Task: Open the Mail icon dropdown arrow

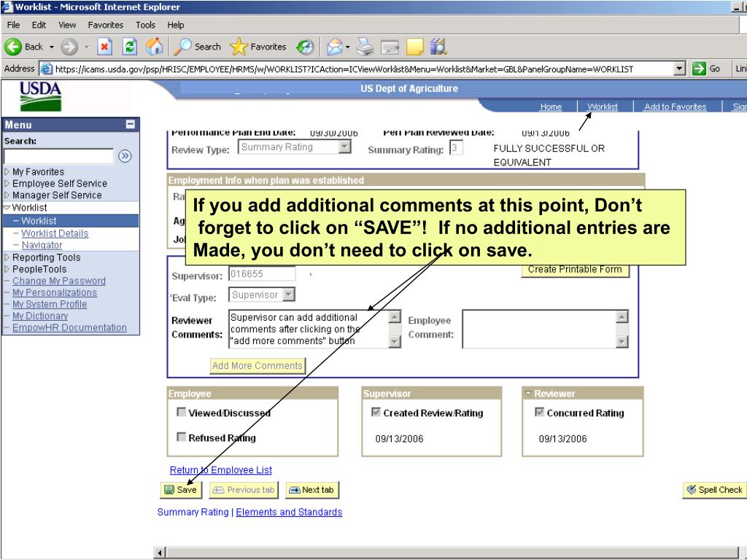Action: pyautogui.click(x=347, y=47)
